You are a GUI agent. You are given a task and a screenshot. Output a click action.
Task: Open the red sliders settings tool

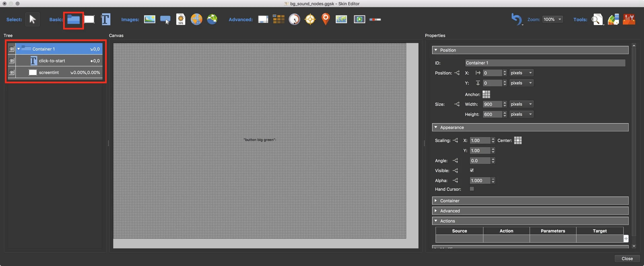(x=629, y=19)
